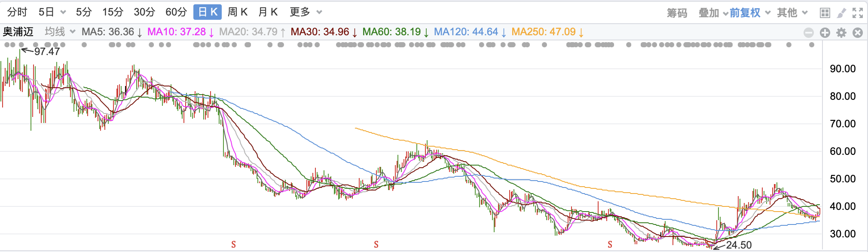Expand chart to fullscreen with arrows icon

click(x=858, y=13)
